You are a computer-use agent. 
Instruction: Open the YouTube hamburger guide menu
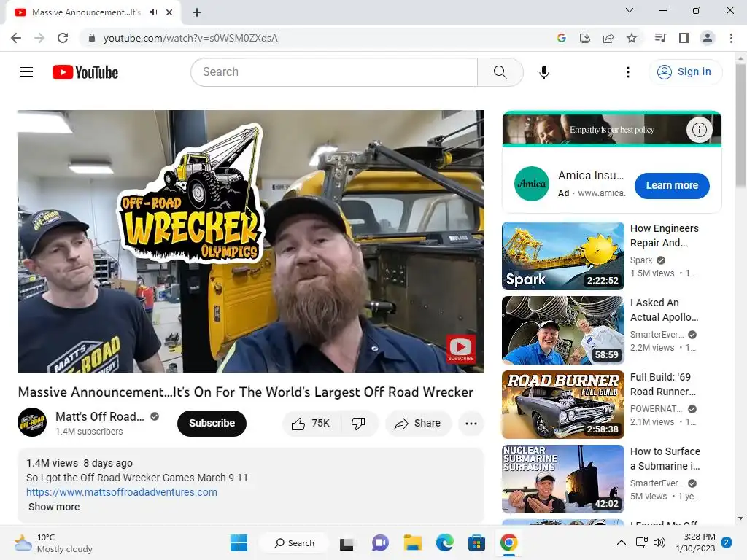pyautogui.click(x=26, y=72)
